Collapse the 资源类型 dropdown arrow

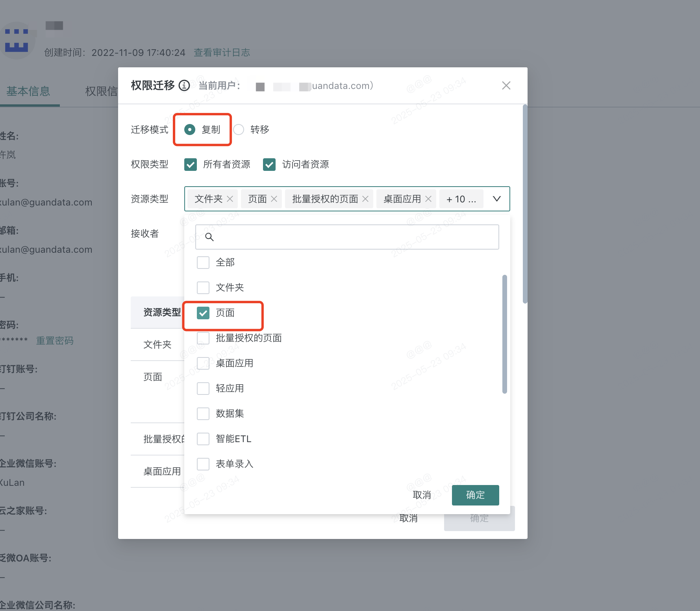pos(497,199)
